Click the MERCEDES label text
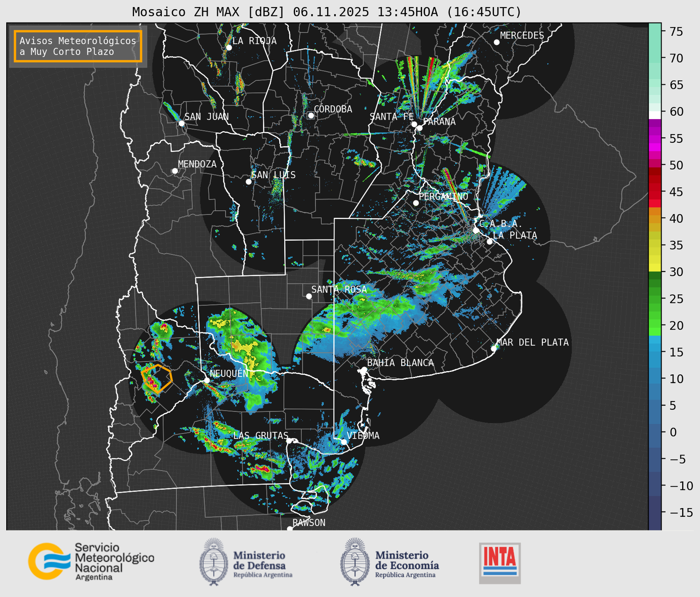The width and height of the screenshot is (700, 597). [522, 36]
